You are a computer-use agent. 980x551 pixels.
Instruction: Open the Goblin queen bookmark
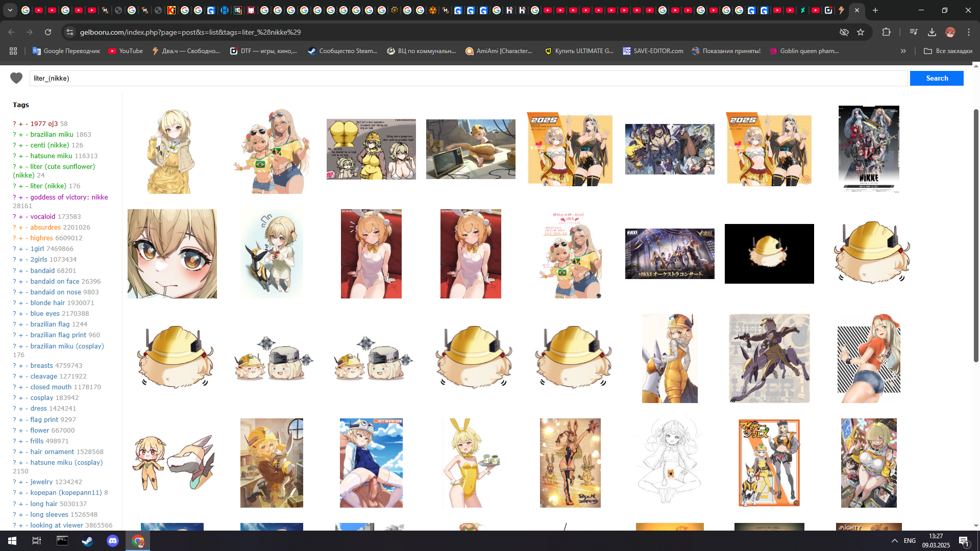pos(804,51)
